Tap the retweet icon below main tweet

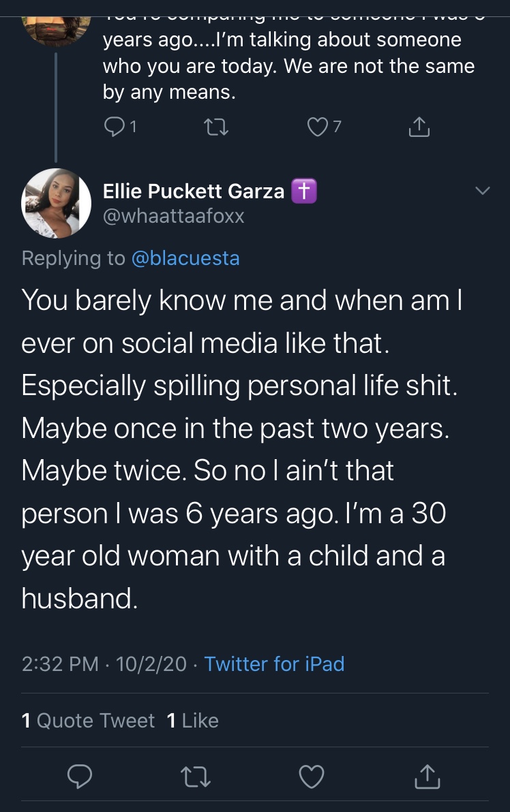[196, 777]
